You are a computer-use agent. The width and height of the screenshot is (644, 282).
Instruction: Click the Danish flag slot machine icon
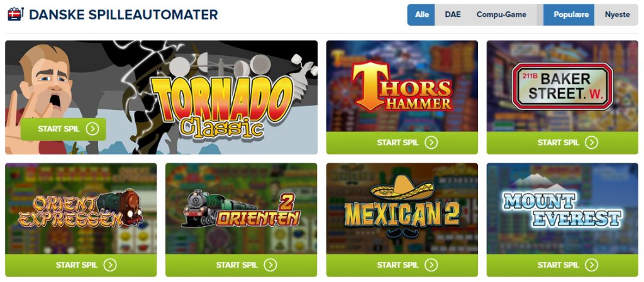click(16, 14)
